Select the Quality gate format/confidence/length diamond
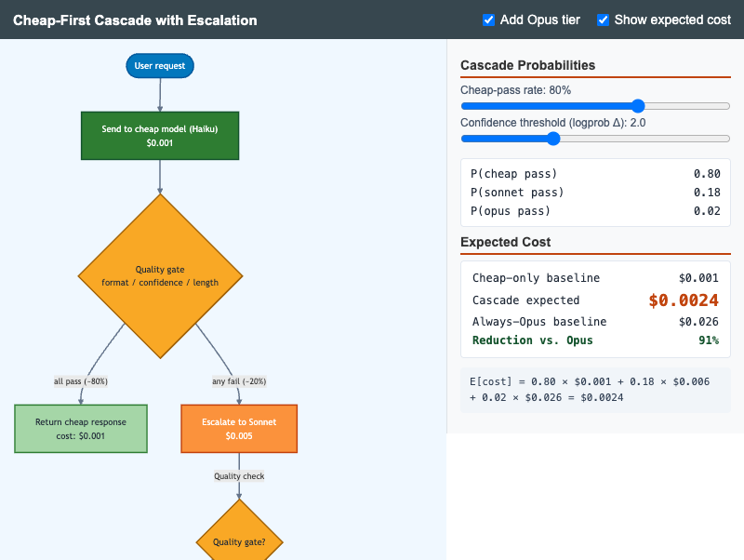 click(160, 275)
